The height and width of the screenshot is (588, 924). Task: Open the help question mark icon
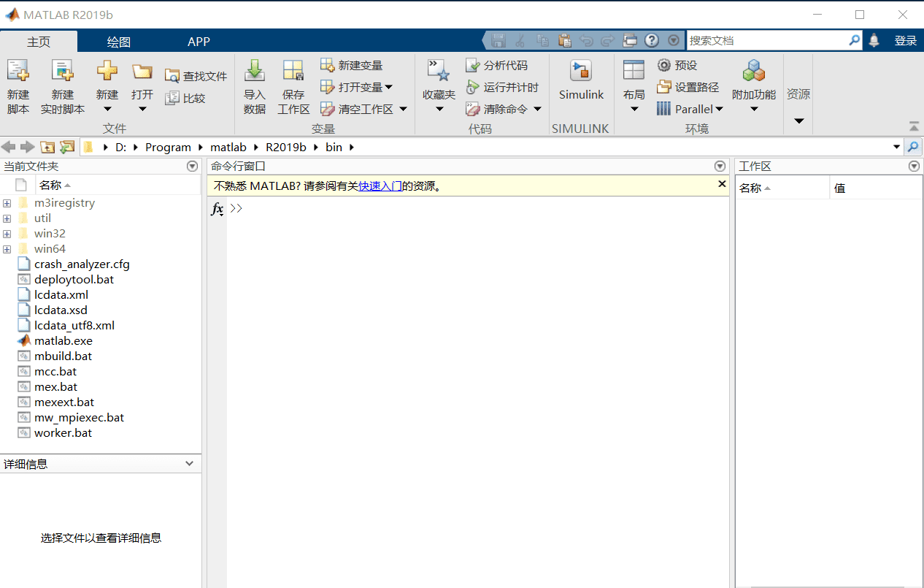[x=652, y=41]
